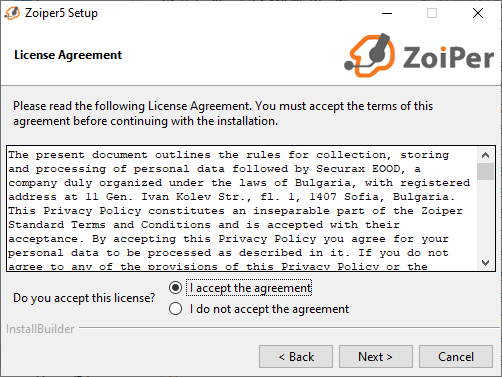Click the ZoiPer headset logo
The image size is (502, 377).
[x=370, y=55]
